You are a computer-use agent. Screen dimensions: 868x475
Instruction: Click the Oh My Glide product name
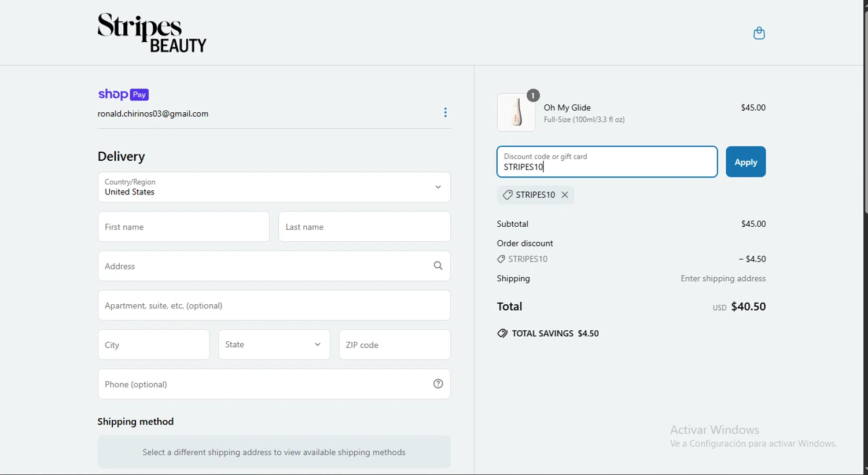(567, 108)
